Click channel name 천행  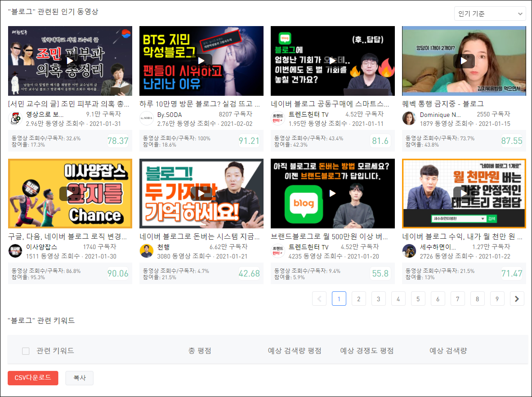click(x=163, y=247)
